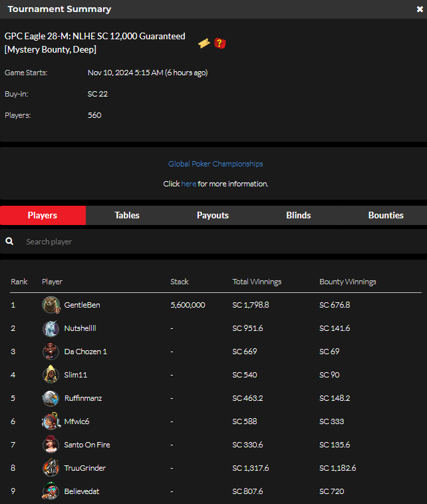The image size is (427, 504).
Task: Click the search magnifier icon
Action: click(9, 242)
